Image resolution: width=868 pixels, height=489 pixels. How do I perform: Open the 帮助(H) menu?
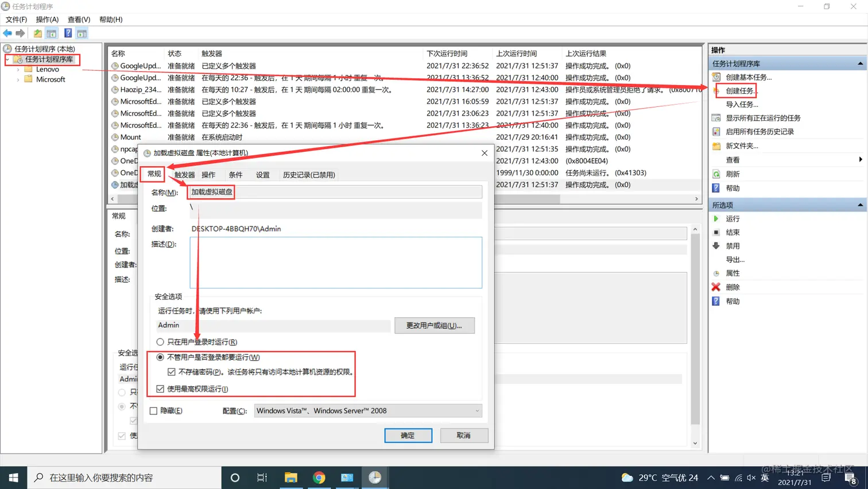(111, 20)
